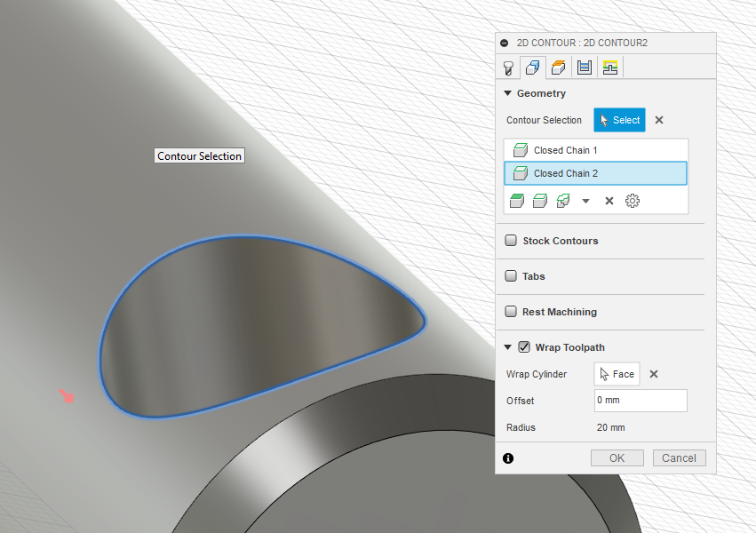
Task: Select the filled-face selection mode icon
Action: [516, 201]
